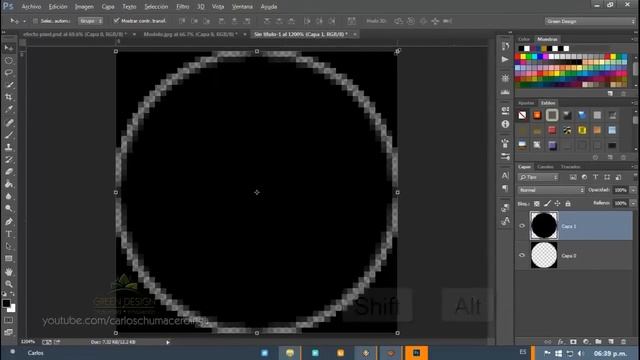This screenshot has height=360, width=640.
Task: Select the Pen tool
Action: click(9, 222)
